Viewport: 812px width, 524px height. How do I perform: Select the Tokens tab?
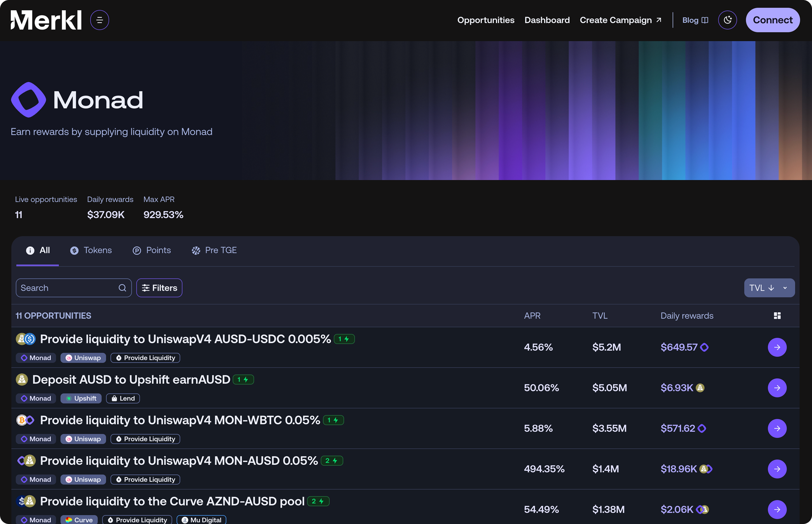coord(91,251)
